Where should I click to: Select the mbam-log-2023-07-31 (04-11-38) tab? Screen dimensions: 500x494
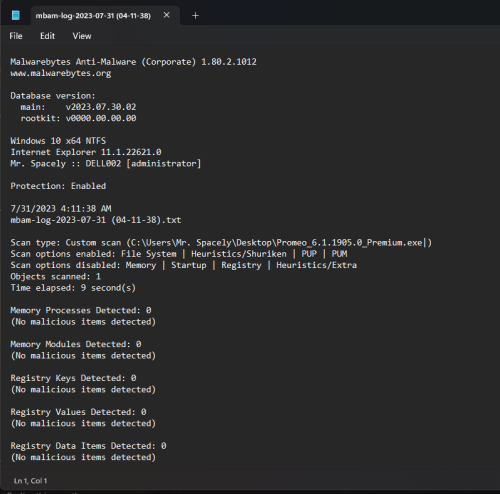click(93, 16)
